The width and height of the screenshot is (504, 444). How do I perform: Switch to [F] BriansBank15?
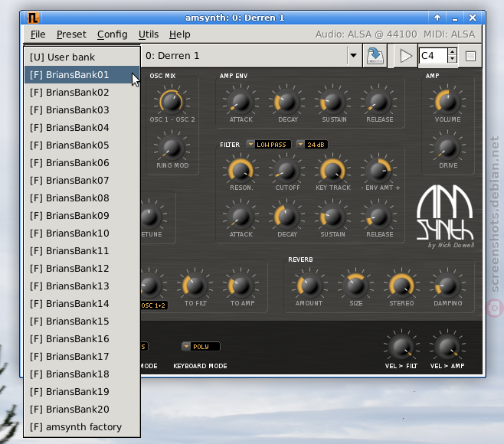[x=82, y=322]
